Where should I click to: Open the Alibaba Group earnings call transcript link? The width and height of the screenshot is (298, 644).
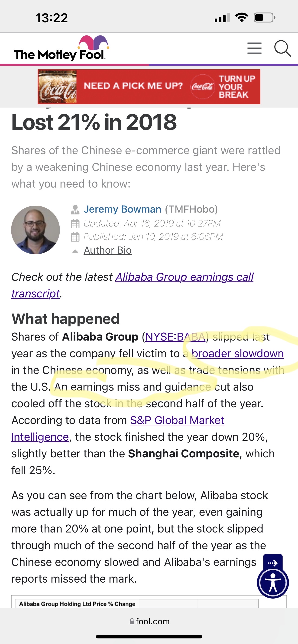tap(184, 277)
